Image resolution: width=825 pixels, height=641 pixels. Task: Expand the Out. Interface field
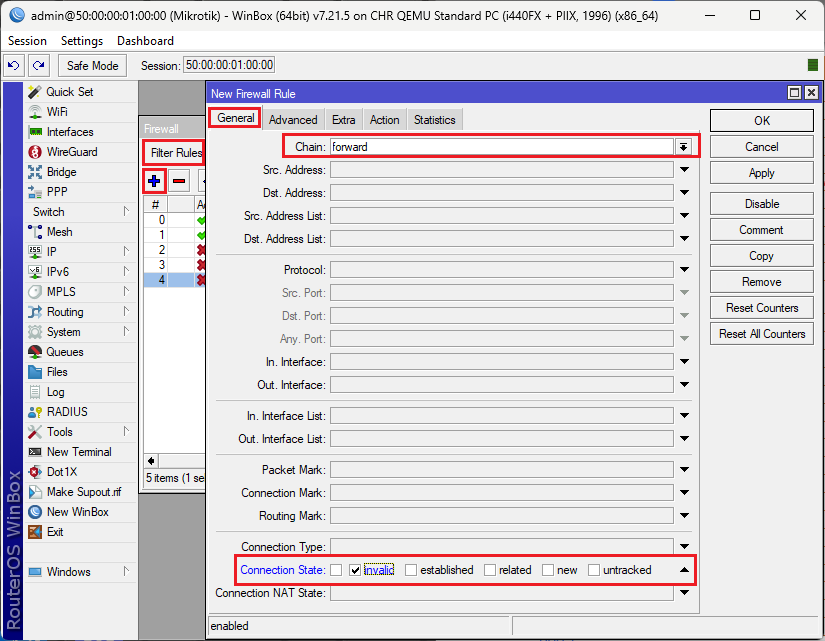[x=685, y=385]
